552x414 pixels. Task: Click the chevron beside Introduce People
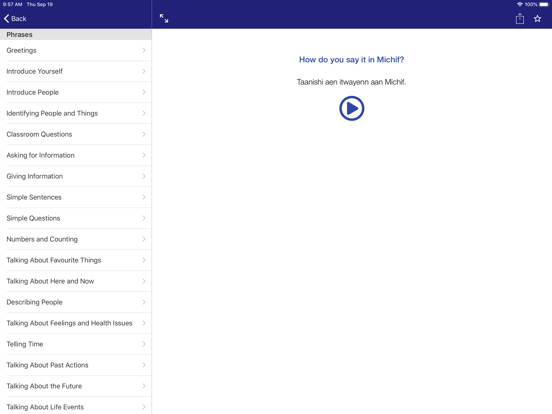144,92
